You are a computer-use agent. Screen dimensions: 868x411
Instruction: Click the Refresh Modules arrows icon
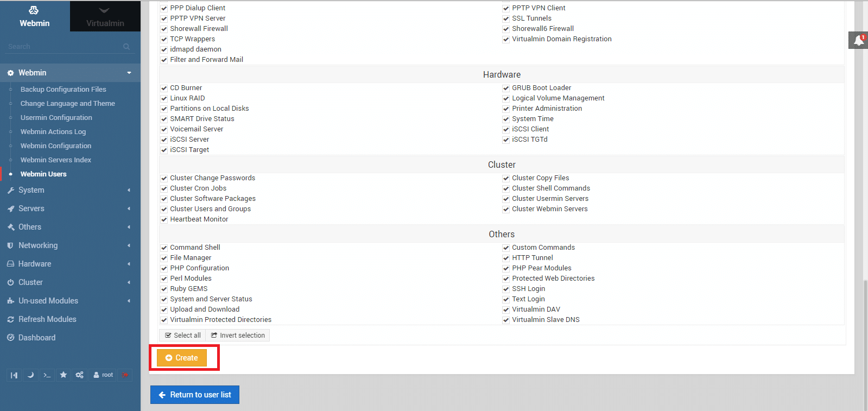point(11,320)
